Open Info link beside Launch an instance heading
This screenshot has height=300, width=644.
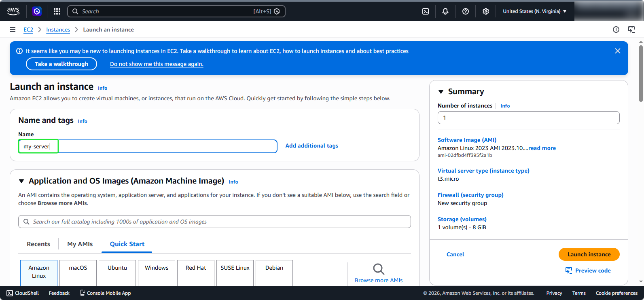[103, 88]
